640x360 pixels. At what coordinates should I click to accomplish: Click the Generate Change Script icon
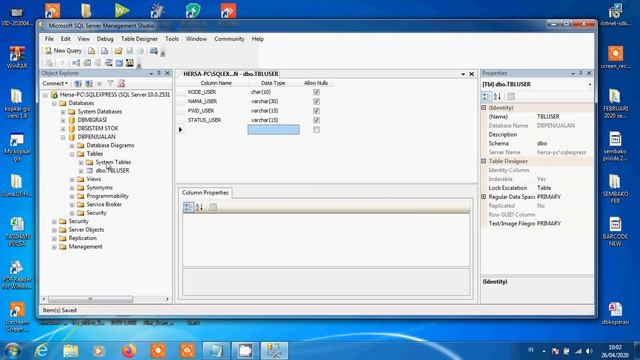click(x=49, y=63)
